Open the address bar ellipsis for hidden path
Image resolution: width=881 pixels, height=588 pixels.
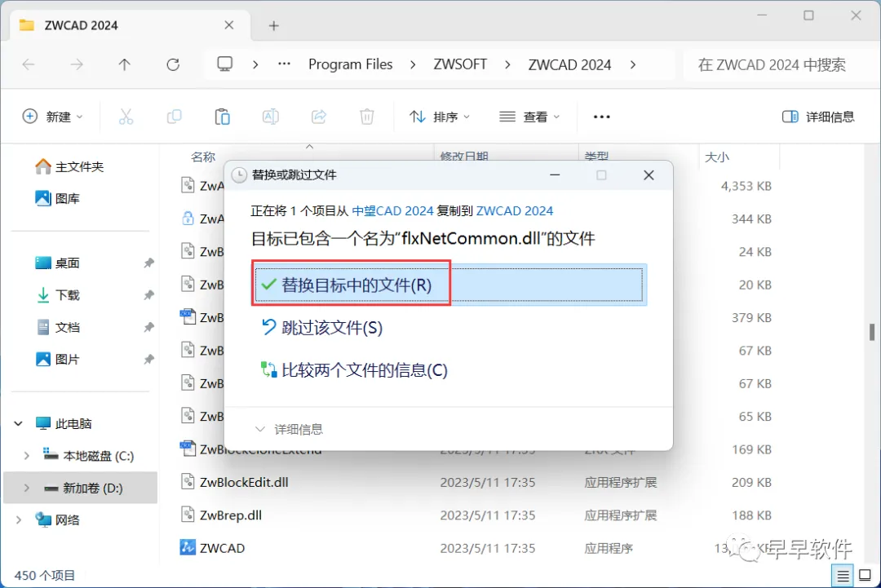point(285,64)
